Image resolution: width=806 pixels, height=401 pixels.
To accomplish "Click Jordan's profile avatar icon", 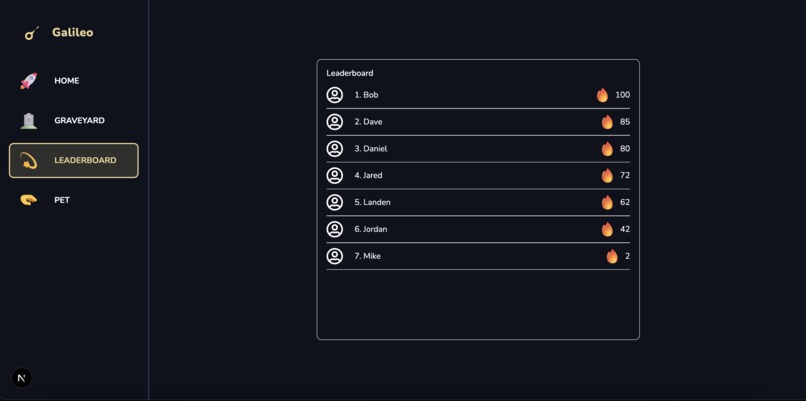I will pos(335,229).
